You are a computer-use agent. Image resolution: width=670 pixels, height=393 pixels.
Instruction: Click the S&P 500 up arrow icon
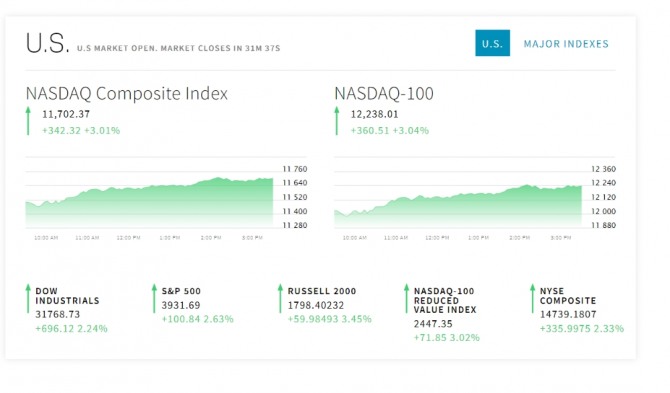point(154,298)
